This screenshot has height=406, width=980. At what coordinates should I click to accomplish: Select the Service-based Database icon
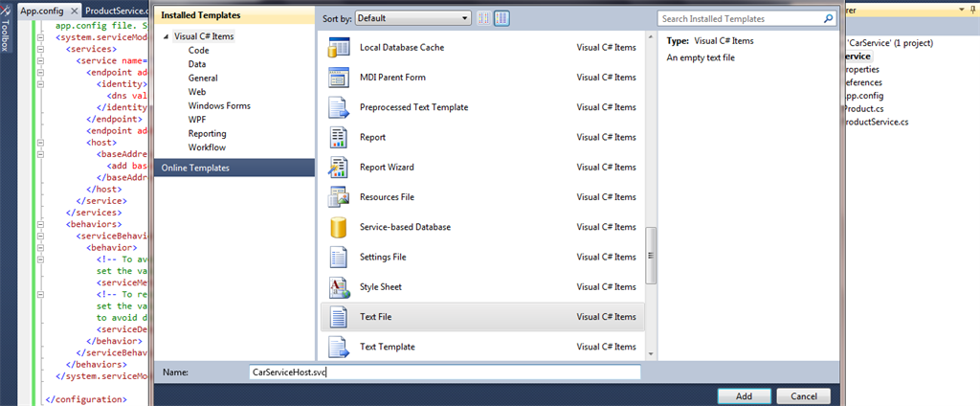pos(340,227)
